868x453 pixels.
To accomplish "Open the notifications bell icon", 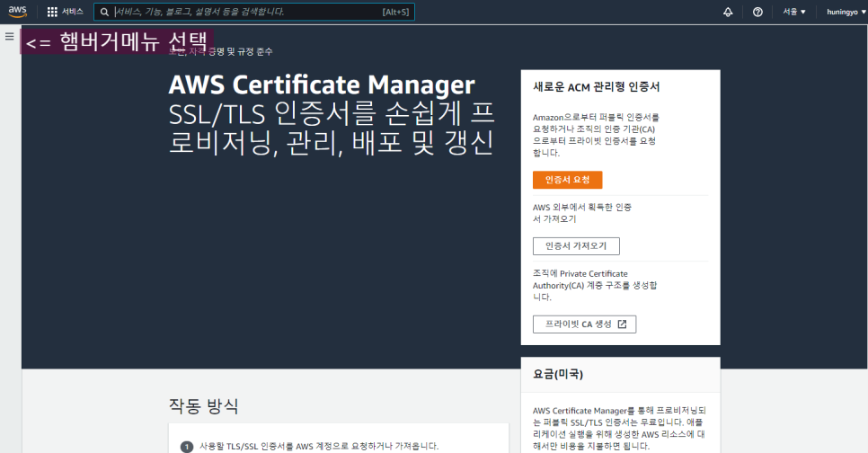I will coord(728,12).
